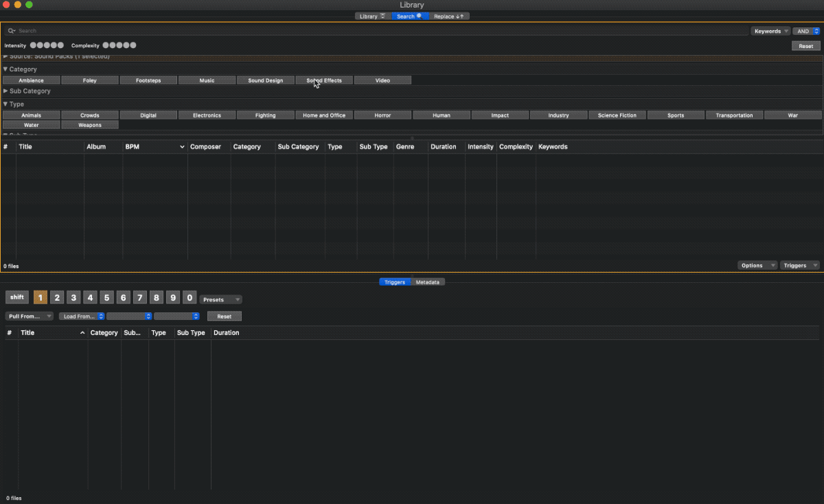Toggle the Foley category filter
Viewport: 824px width, 504px height.
[x=90, y=80]
